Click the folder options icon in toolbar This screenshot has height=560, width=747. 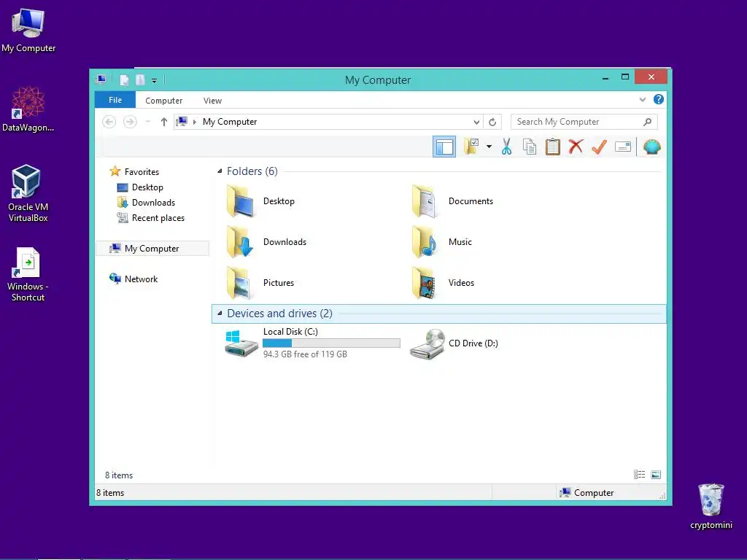pyautogui.click(x=471, y=147)
